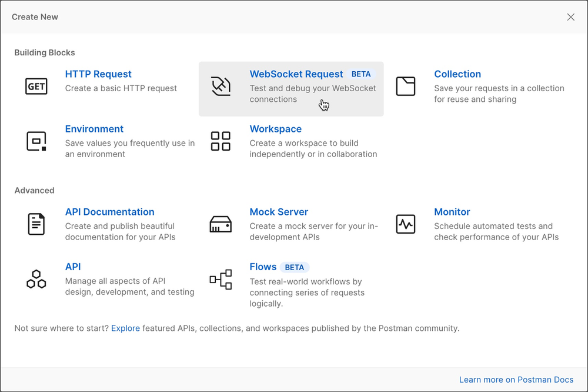Create a new WebSocket Request
588x392 pixels.
[x=296, y=74]
